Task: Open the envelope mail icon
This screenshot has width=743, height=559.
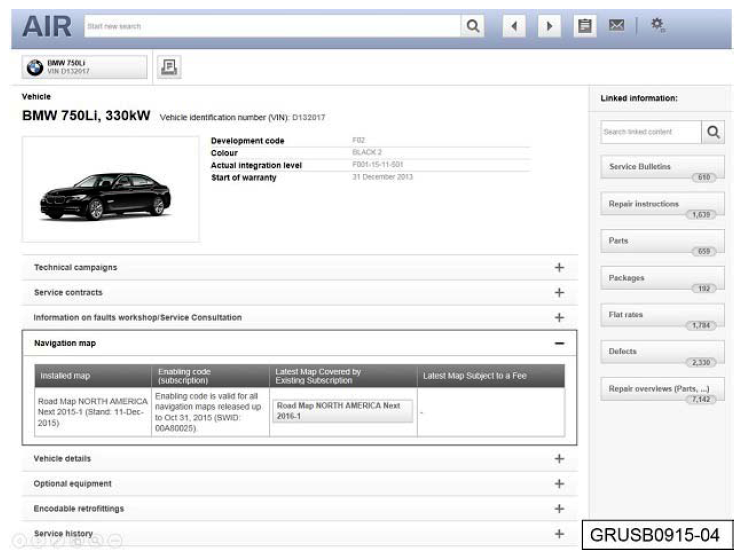Action: point(616,25)
